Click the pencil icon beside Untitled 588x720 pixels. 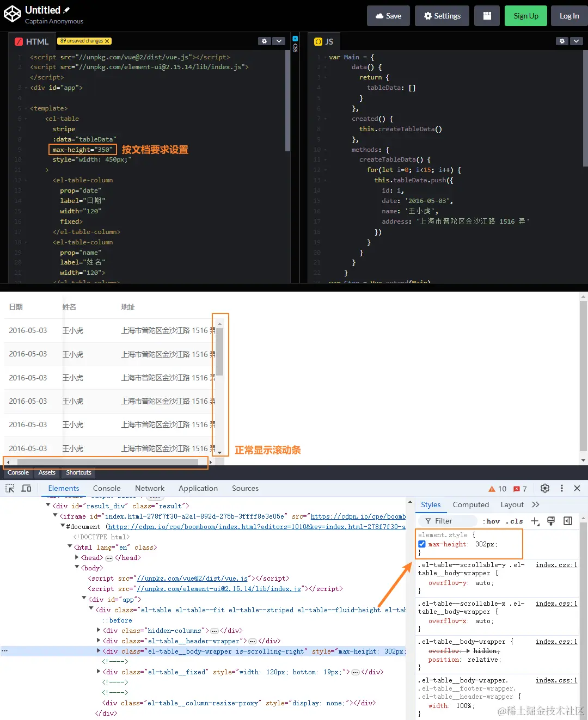(66, 10)
